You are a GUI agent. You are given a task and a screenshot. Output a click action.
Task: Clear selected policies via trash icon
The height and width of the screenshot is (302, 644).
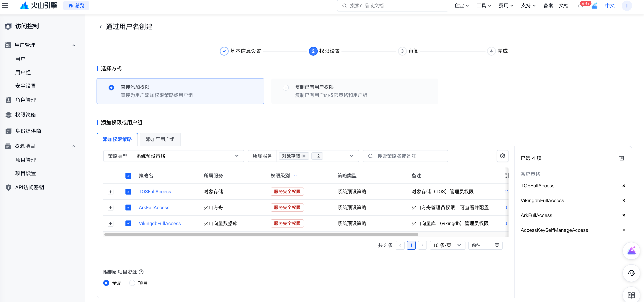[622, 158]
